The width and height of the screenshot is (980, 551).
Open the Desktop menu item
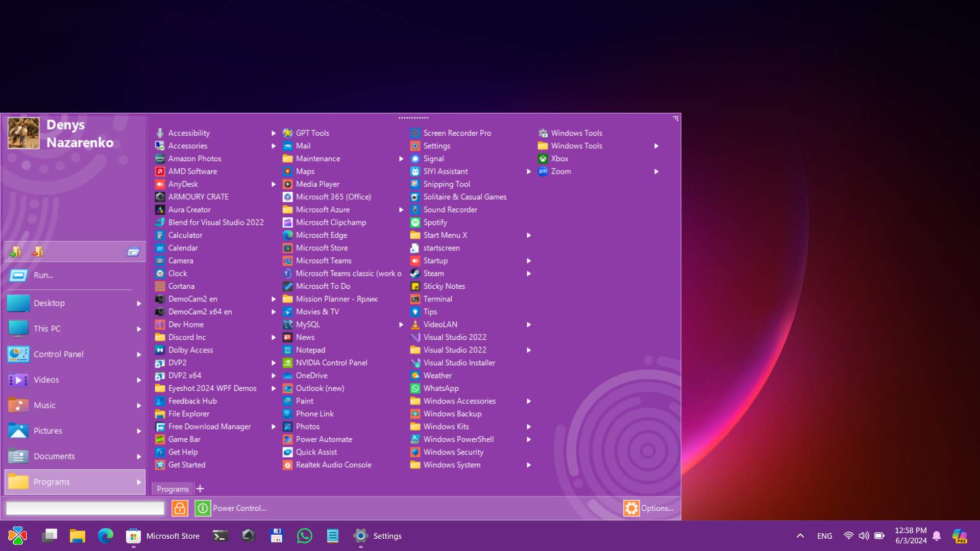coord(75,303)
